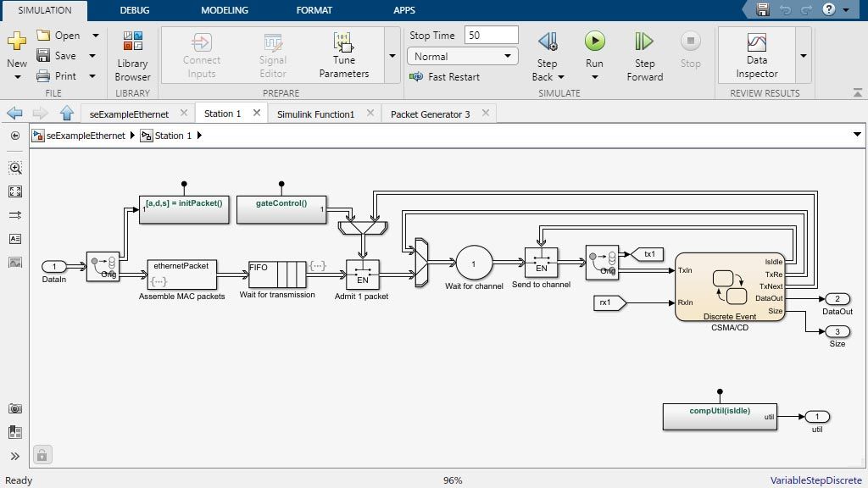The width and height of the screenshot is (868, 488).
Task: Click Fit to View icon in palette
Action: coord(15,191)
